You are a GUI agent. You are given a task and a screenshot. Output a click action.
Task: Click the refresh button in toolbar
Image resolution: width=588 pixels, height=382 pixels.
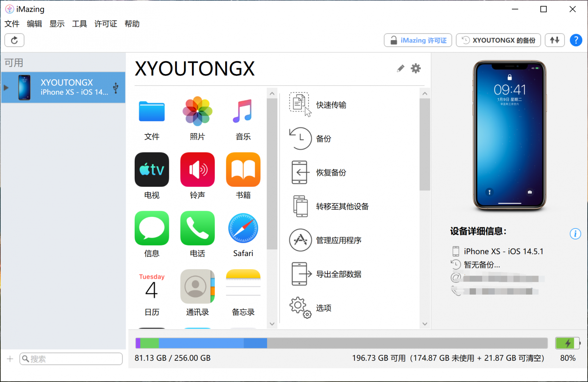14,40
